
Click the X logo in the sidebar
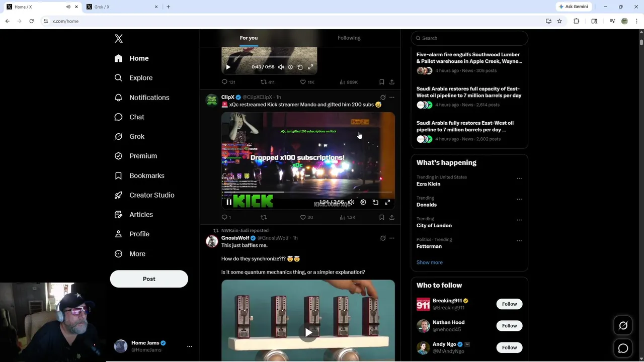point(118,39)
